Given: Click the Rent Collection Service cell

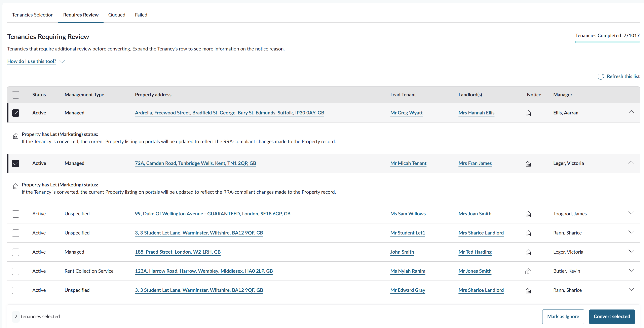Looking at the screenshot, I should click(x=89, y=271).
